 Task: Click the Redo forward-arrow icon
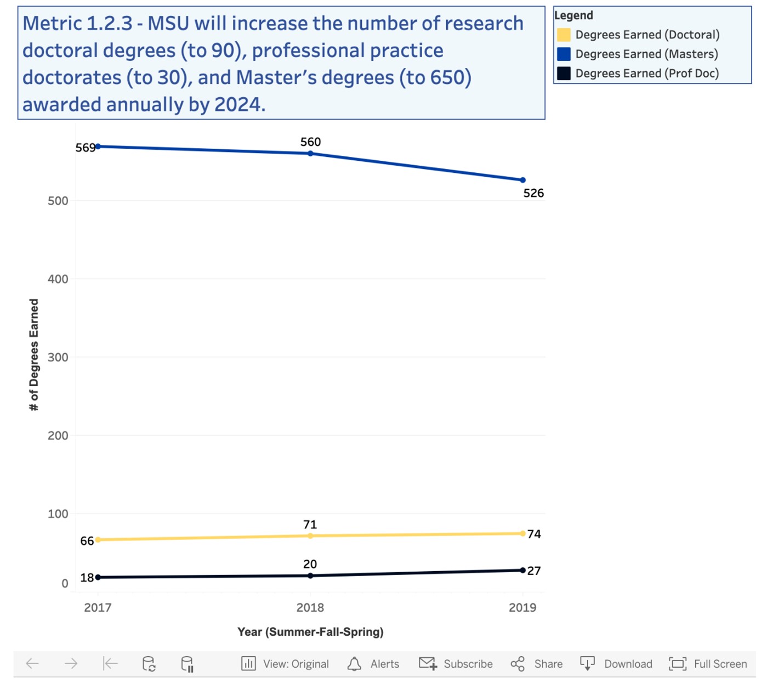click(x=71, y=663)
